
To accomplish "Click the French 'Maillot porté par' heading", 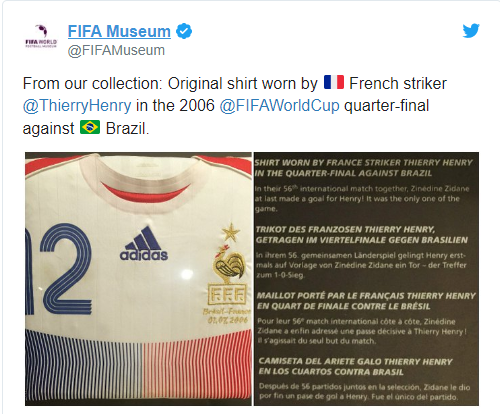I will tap(366, 301).
